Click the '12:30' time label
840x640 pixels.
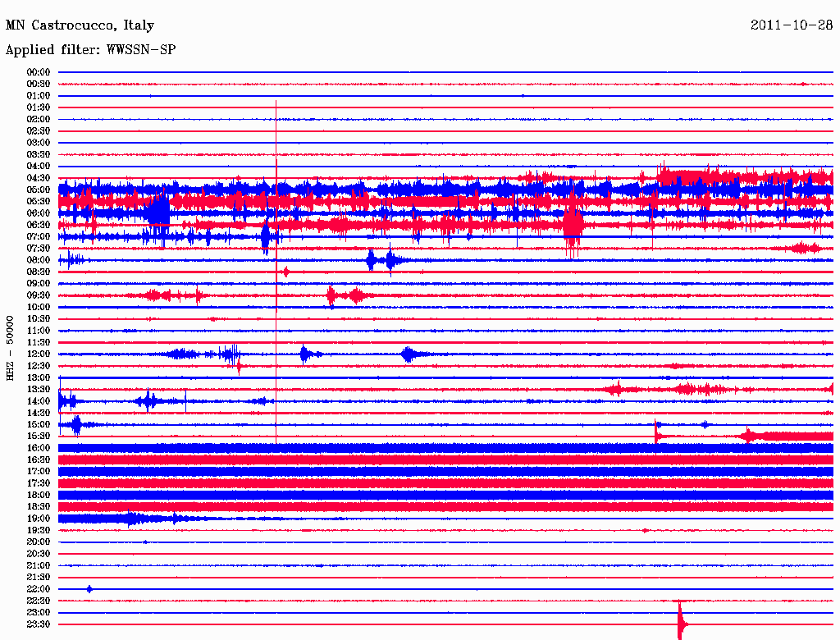pos(39,366)
